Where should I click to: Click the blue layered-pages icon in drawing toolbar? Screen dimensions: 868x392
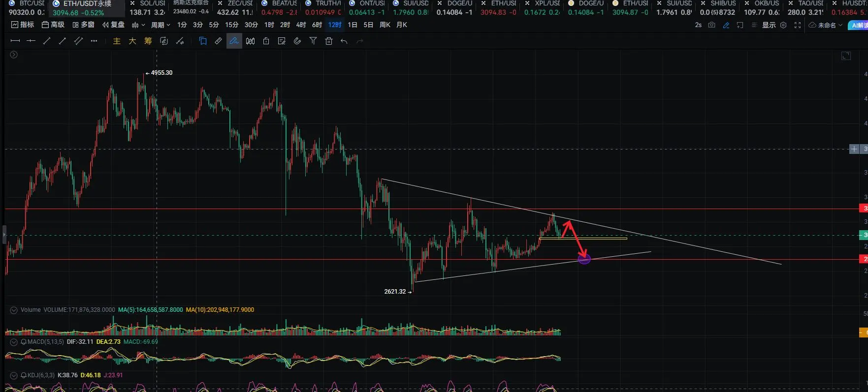coord(203,41)
